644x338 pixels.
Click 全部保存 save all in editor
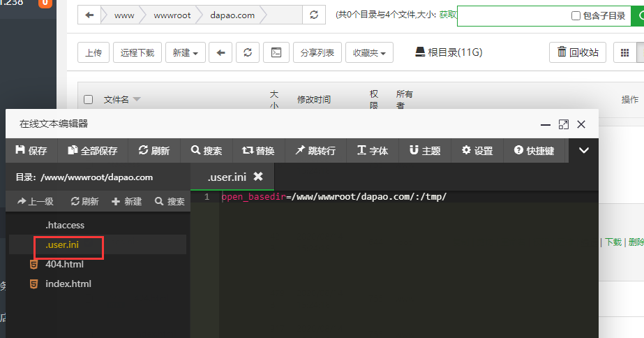[93, 151]
